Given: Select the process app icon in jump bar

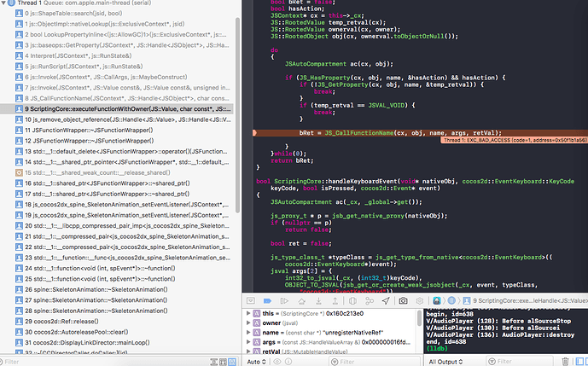Looking at the screenshot, I should (436, 301).
